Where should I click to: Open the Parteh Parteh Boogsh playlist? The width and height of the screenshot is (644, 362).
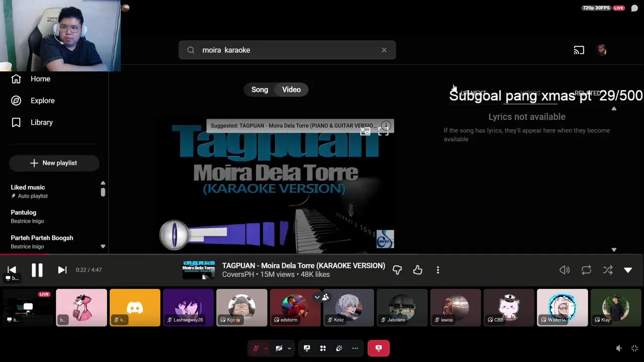click(x=42, y=241)
